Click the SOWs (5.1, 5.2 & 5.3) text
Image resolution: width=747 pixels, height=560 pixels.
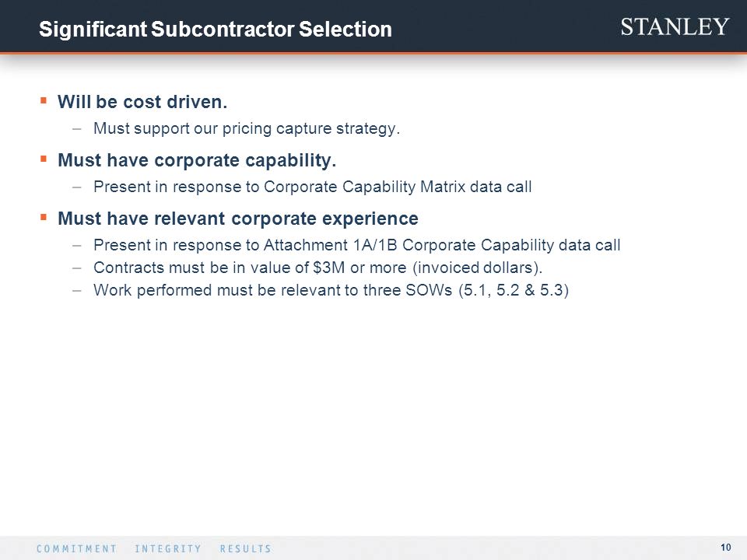coord(487,290)
